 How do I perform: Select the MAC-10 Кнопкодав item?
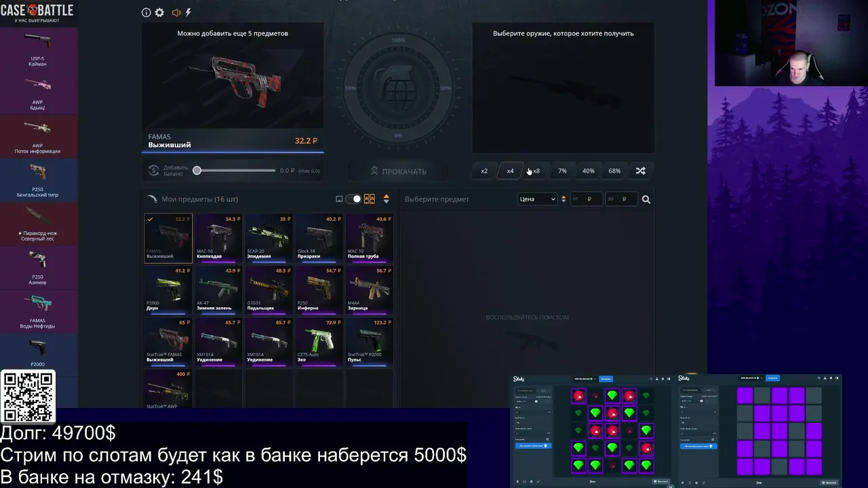tap(218, 239)
